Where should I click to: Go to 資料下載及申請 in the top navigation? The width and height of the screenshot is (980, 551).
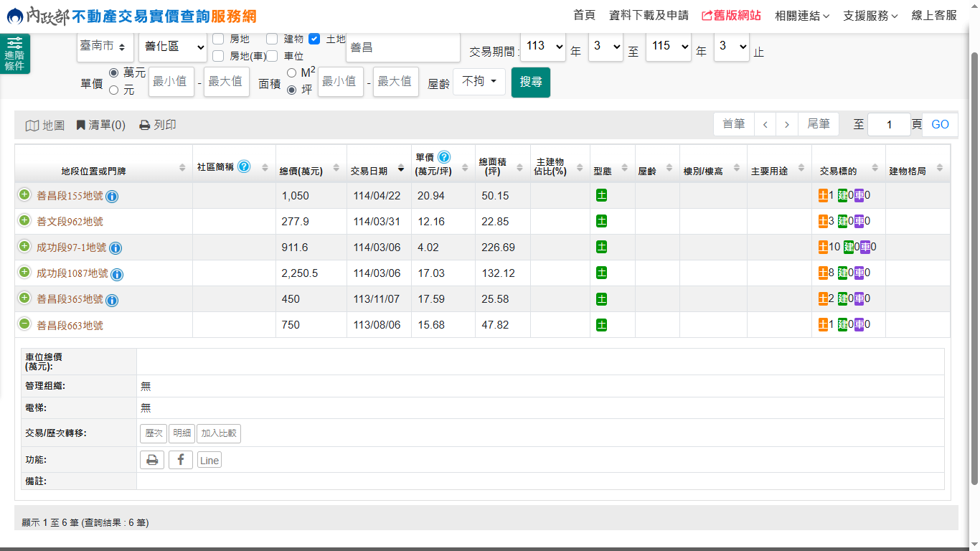pyautogui.click(x=648, y=16)
